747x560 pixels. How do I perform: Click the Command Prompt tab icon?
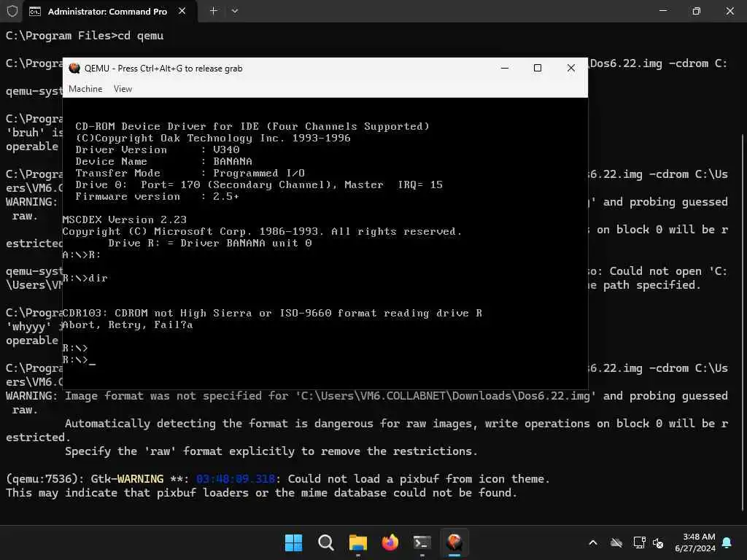[x=35, y=12]
